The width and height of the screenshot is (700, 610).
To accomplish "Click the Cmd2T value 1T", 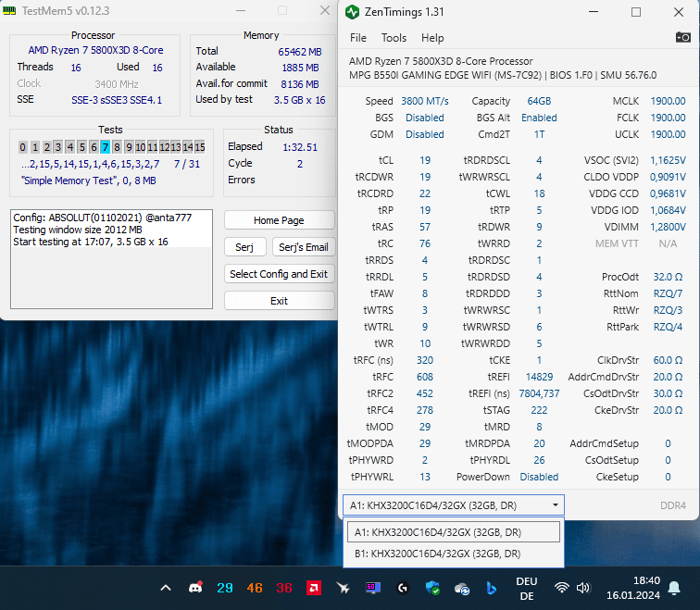I will pos(539,134).
